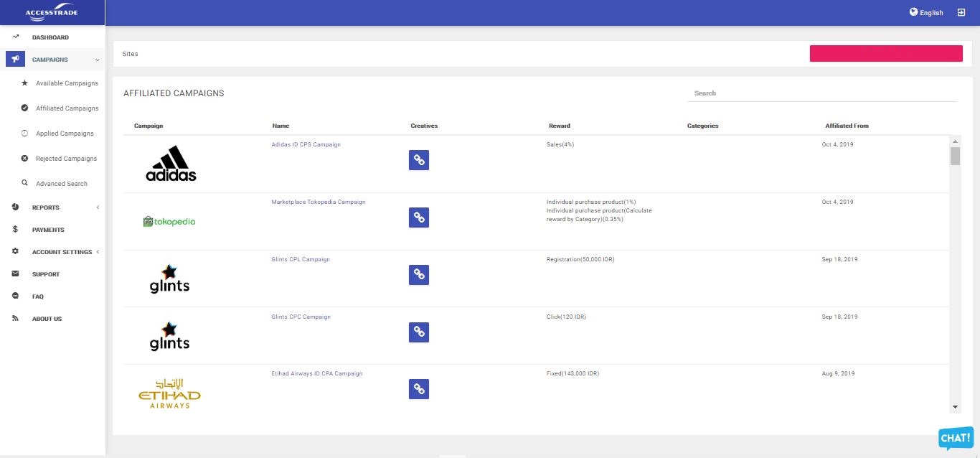Click the Etihad Airways logo thumbnail
Image resolution: width=980 pixels, height=458 pixels.
click(169, 393)
